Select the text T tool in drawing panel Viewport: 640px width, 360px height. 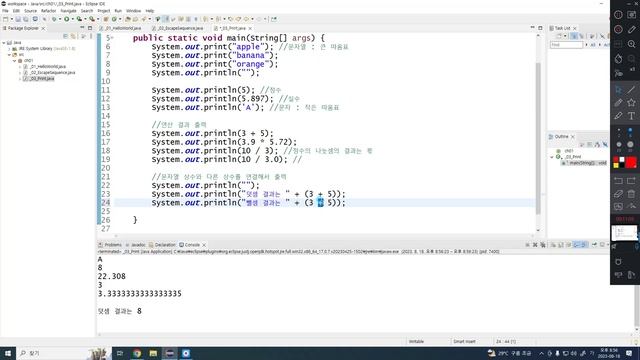point(631,116)
